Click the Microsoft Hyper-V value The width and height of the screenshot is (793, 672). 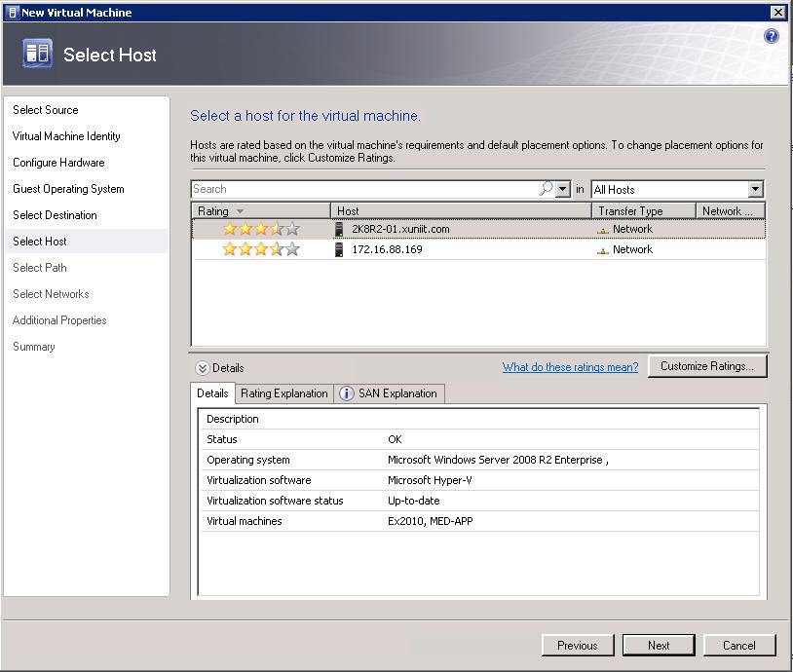(x=430, y=480)
